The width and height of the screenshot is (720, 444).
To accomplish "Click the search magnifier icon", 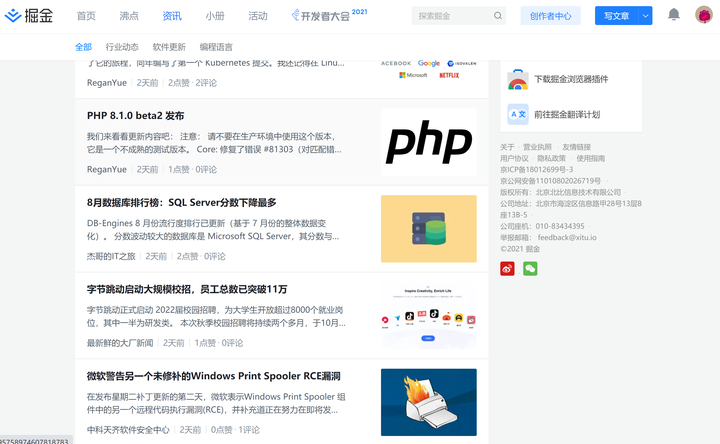I will pos(498,16).
